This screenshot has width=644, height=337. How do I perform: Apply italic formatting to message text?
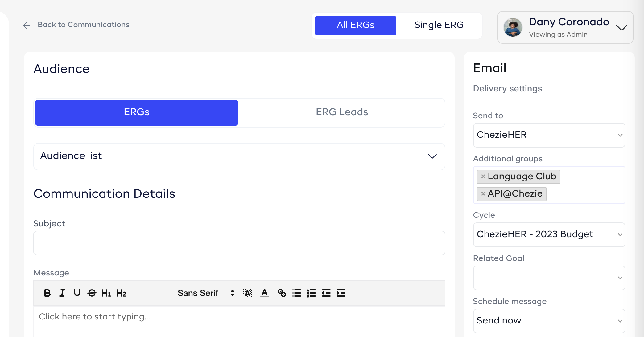pos(62,293)
